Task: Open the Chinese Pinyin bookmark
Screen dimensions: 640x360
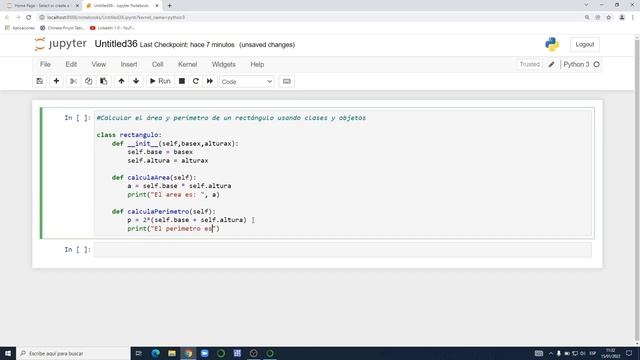Action: click(x=62, y=28)
